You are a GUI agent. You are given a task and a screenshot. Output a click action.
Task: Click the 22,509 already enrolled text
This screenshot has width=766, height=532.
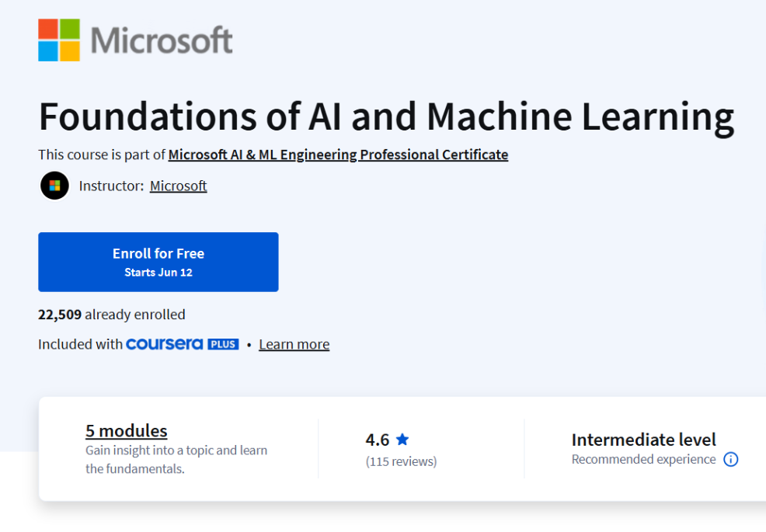[x=112, y=315]
